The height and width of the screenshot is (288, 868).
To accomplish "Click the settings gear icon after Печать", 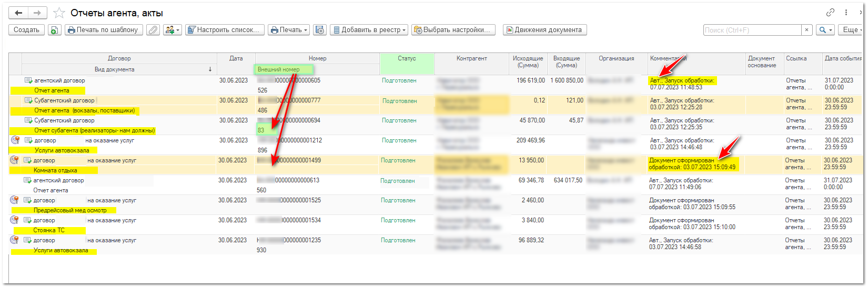I will [320, 30].
